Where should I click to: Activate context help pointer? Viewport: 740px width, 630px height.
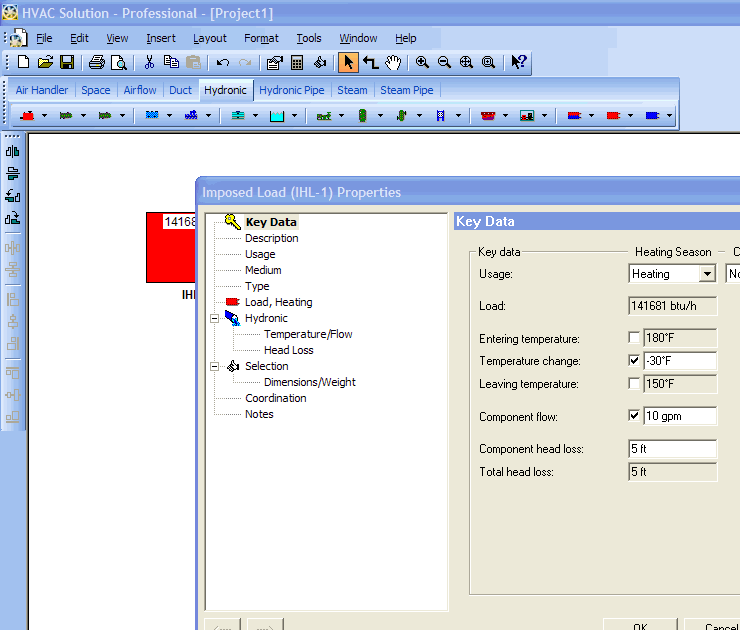[519, 62]
